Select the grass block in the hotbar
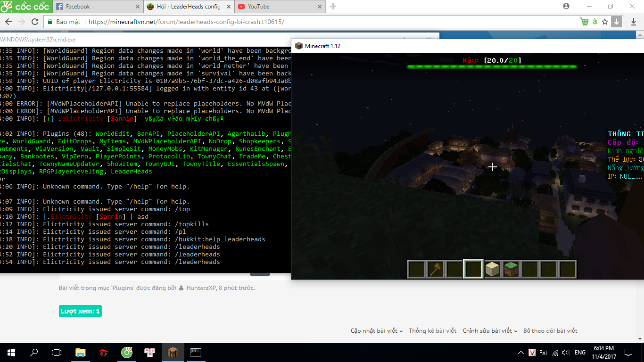 (511, 269)
